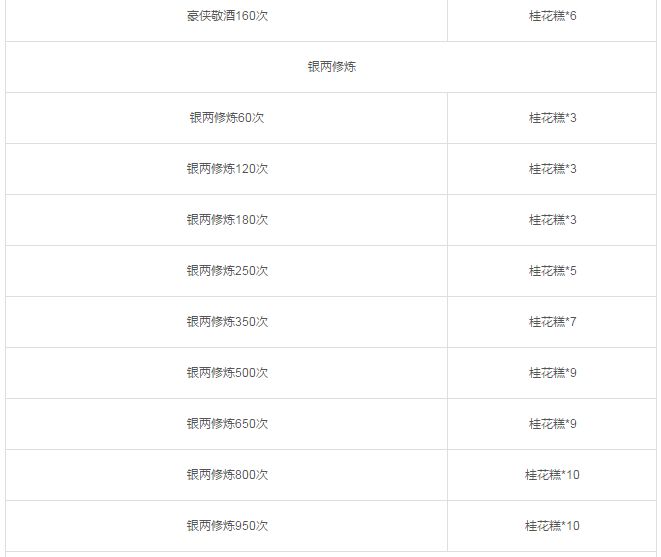The height and width of the screenshot is (557, 661).
Task: Click the 银两修炼120次 cell
Action: click(x=227, y=169)
